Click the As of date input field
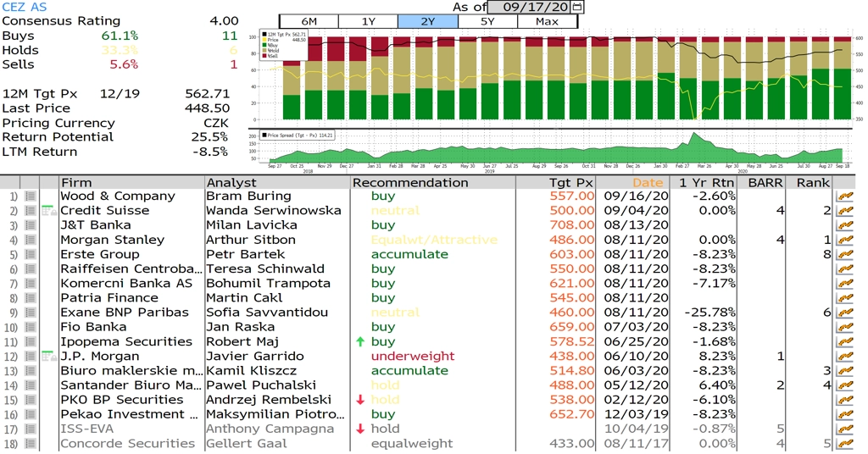The image size is (868, 454). tap(531, 7)
